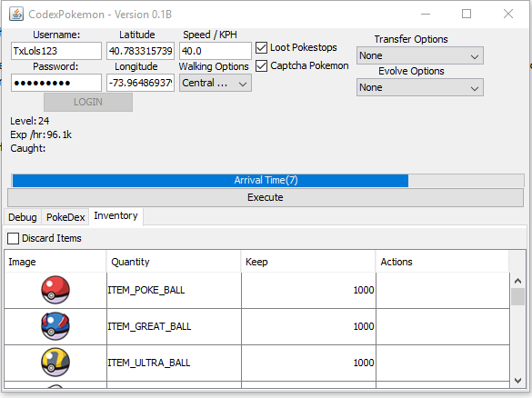Click the Caught: label
This screenshot has height=398, width=532.
pos(28,148)
